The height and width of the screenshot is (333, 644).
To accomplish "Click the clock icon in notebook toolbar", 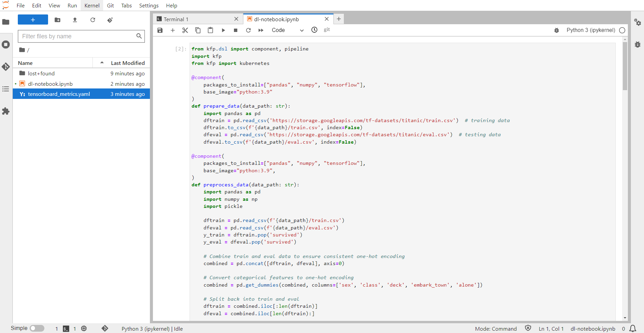I will pos(314,30).
